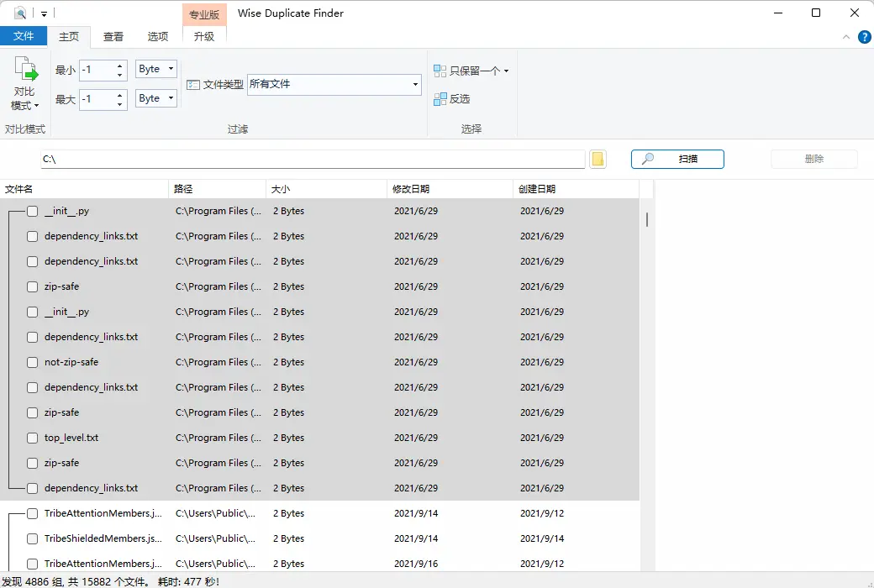
Task: Decrease the minimum (最小) size stepper
Action: 119,75
